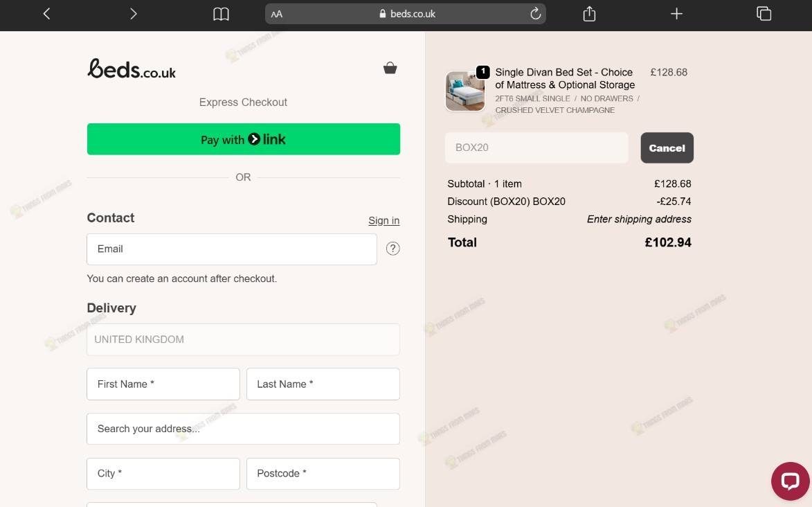Image resolution: width=812 pixels, height=507 pixels.
Task: Click the Single Divan Bed Set product title
Action: pyautogui.click(x=565, y=78)
